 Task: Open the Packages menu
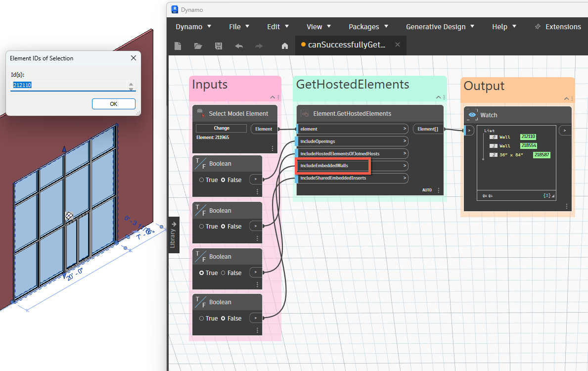368,27
